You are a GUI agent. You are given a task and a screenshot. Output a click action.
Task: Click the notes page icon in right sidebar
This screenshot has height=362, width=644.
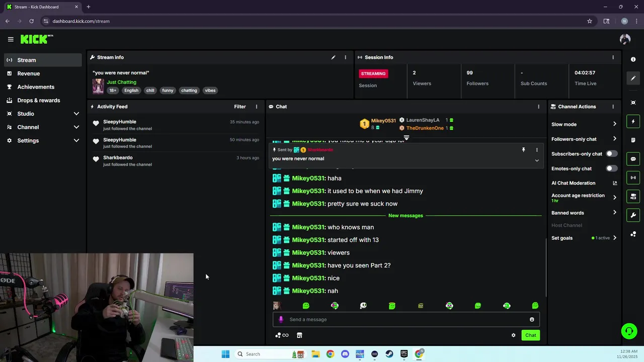633,140
